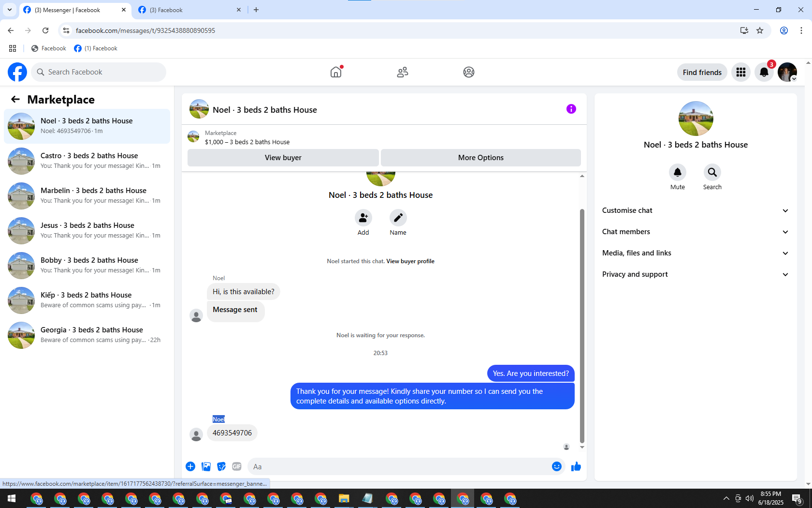Search in conversation via magnifier icon
The height and width of the screenshot is (508, 812).
712,172
